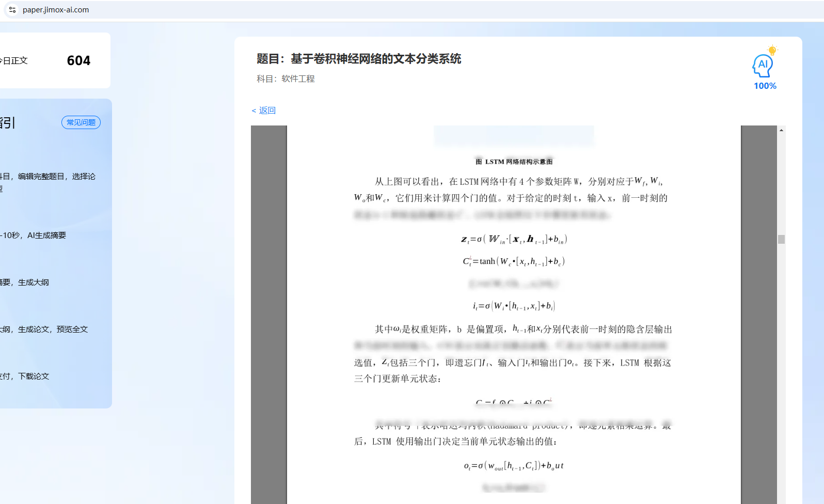Image resolution: width=824 pixels, height=504 pixels.
Task: Click the 返回 back link
Action: tap(264, 111)
